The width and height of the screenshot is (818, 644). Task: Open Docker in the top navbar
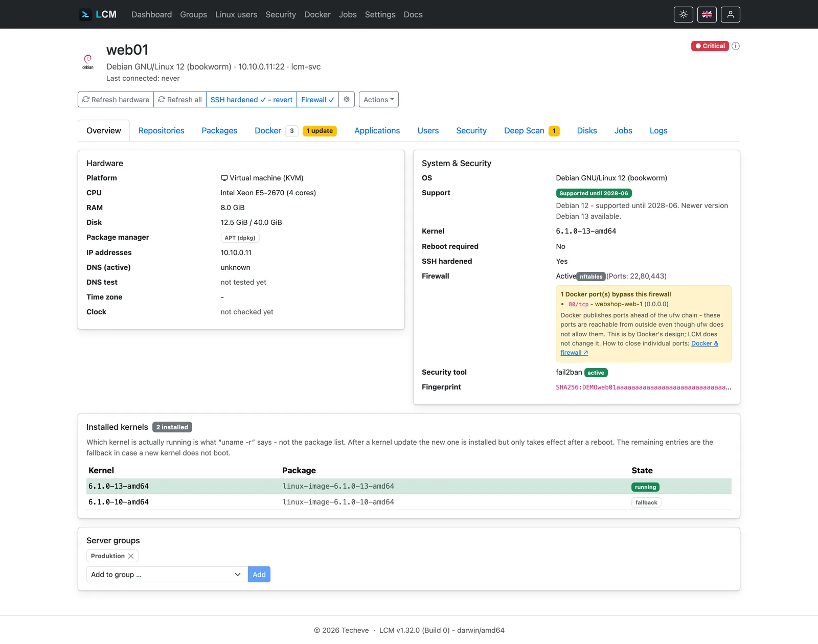click(317, 14)
